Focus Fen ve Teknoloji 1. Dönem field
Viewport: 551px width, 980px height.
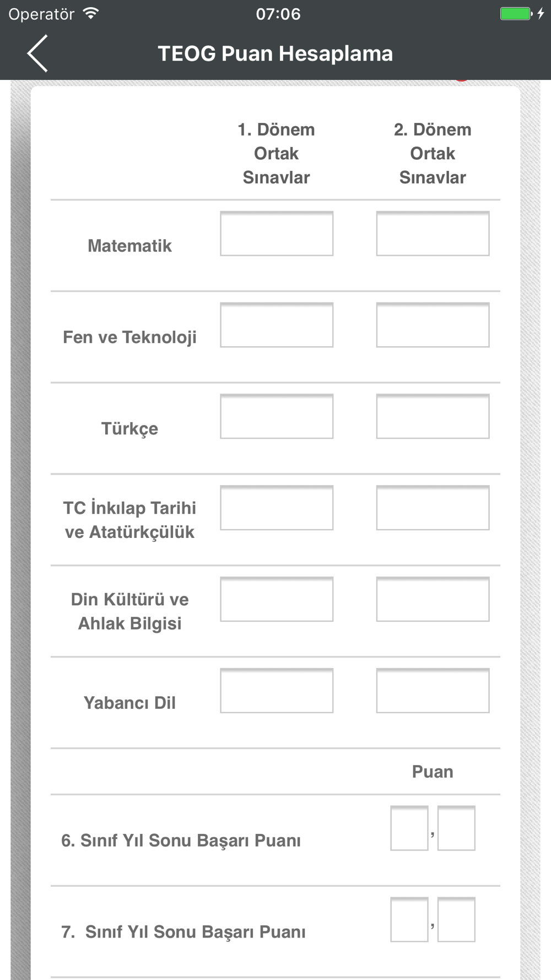(277, 325)
